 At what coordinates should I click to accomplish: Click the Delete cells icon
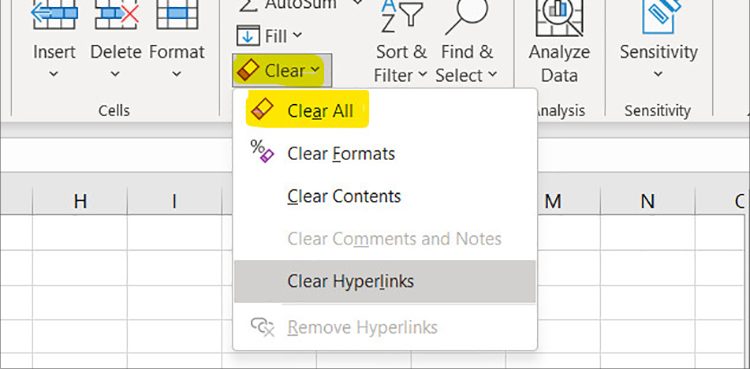(x=116, y=14)
